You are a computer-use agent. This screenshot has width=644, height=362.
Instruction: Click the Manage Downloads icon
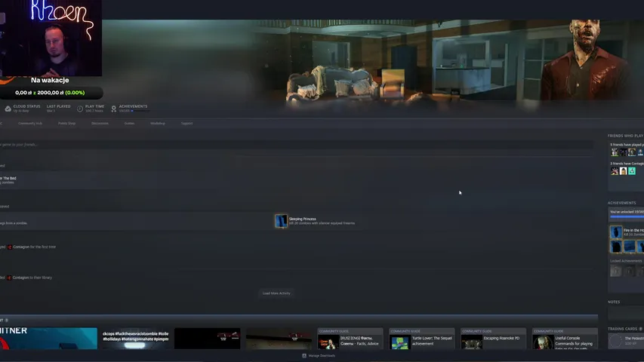[x=304, y=356]
